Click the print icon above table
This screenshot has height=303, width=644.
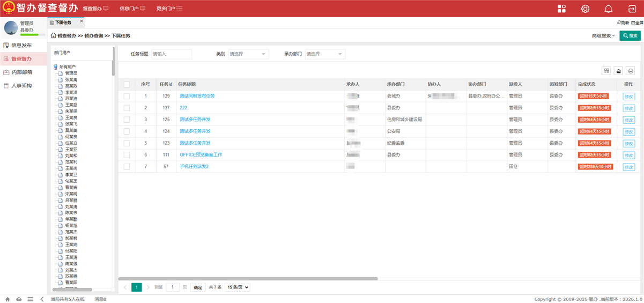coord(631,71)
